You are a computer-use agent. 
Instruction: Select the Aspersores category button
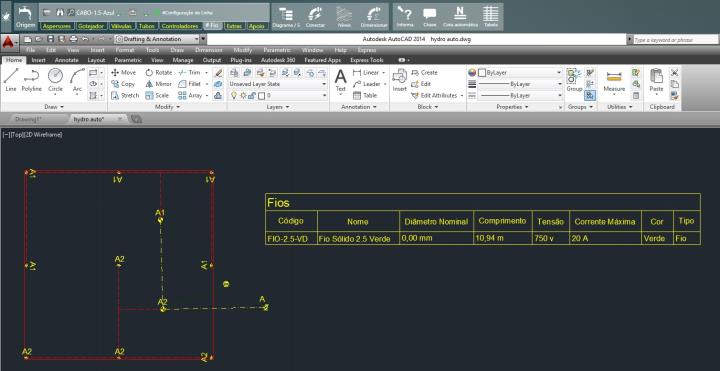(57, 26)
